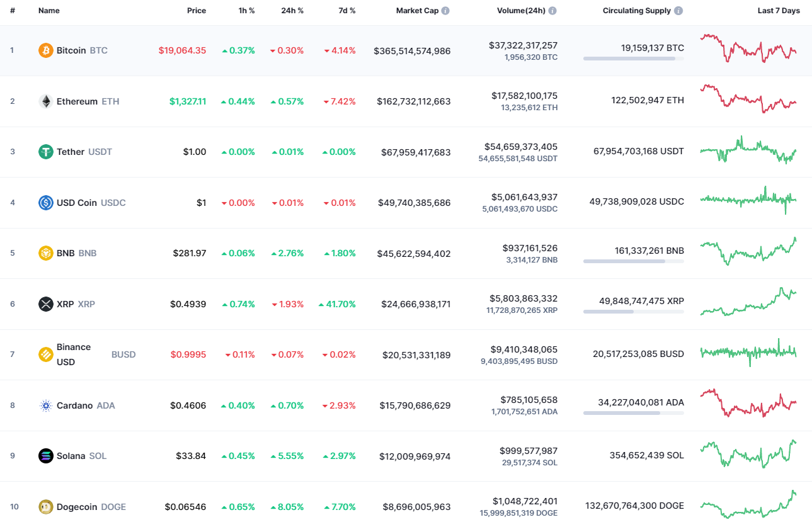
Task: Click the Dogecoin logo icon
Action: pos(45,507)
